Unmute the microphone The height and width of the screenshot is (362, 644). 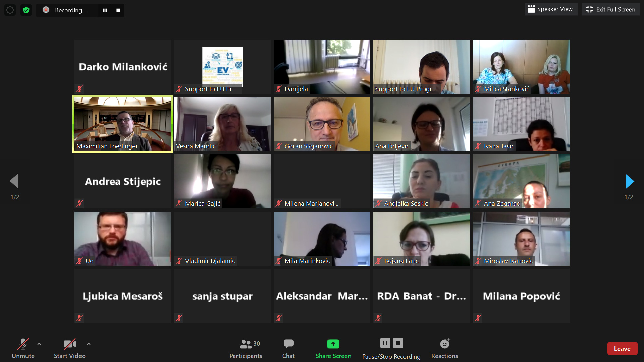(23, 349)
